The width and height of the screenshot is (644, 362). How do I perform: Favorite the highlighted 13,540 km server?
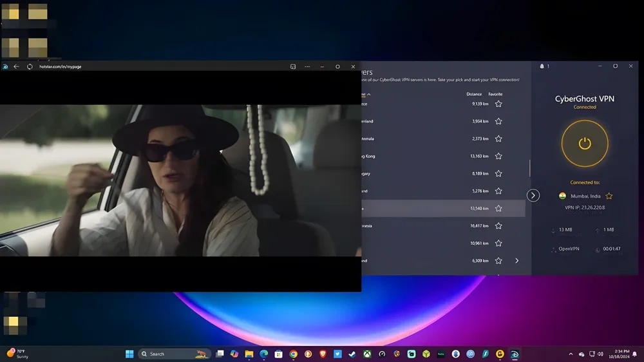click(498, 208)
